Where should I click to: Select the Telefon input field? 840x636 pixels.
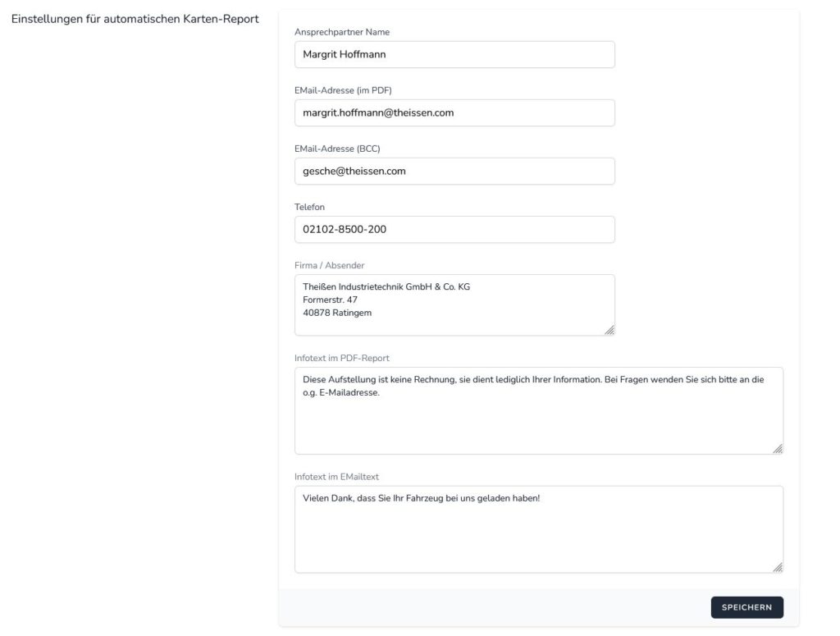454,230
